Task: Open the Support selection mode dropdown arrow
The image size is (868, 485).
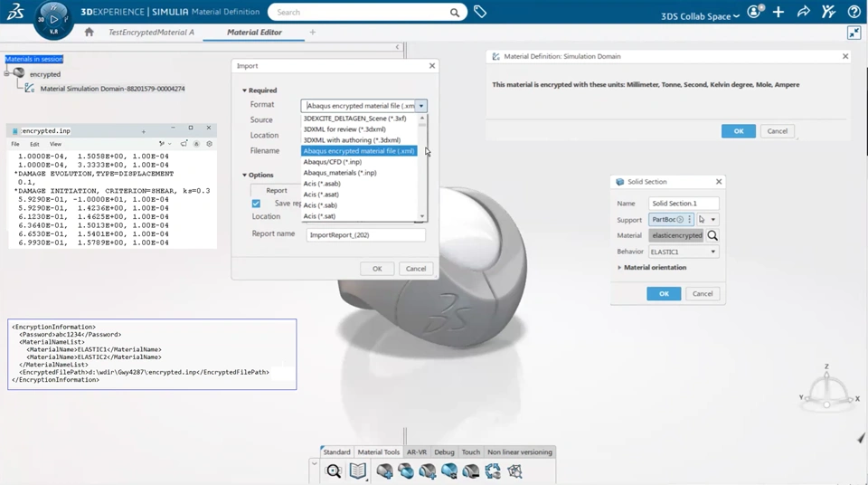Action: [713, 220]
